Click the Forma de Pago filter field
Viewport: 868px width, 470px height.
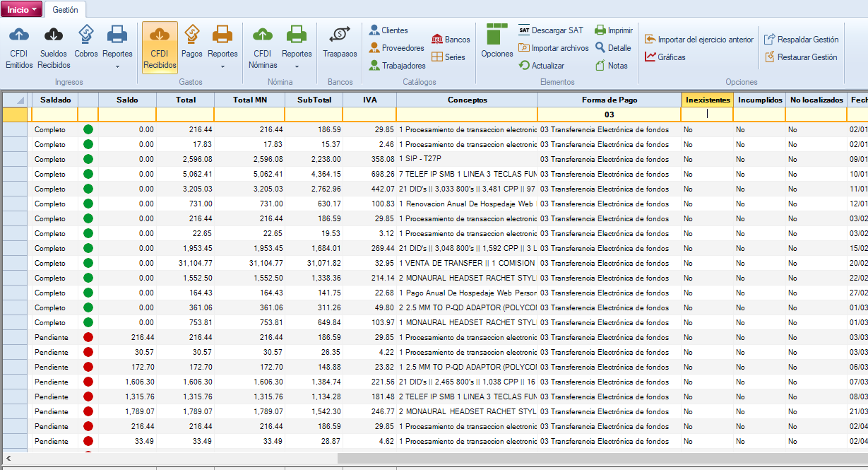(x=609, y=114)
